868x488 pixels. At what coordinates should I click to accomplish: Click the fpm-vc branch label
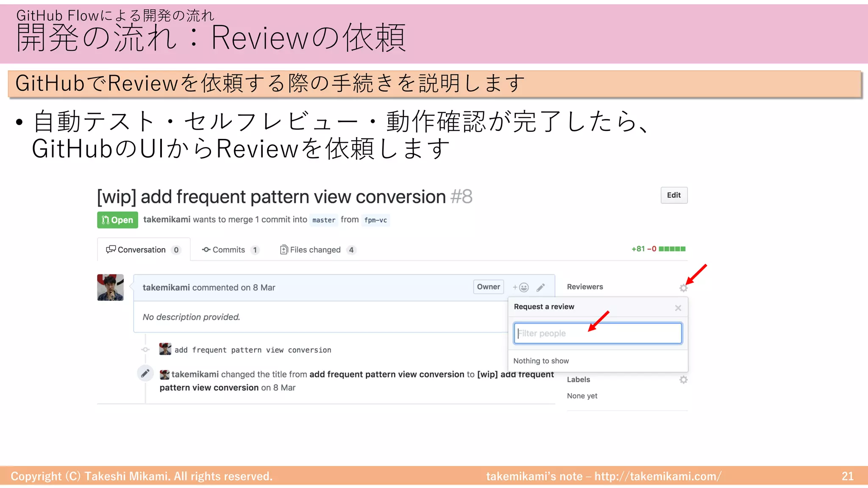pyautogui.click(x=376, y=220)
